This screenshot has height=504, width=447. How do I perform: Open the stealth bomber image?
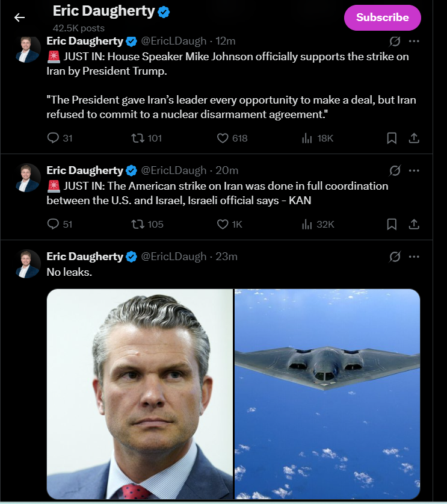click(327, 394)
